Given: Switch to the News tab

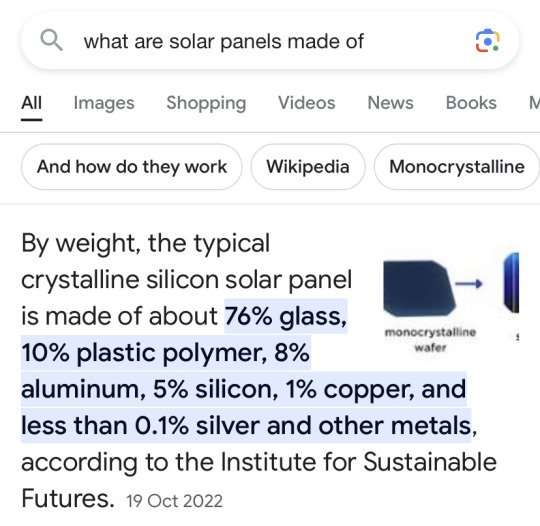Looking at the screenshot, I should coord(390,103).
